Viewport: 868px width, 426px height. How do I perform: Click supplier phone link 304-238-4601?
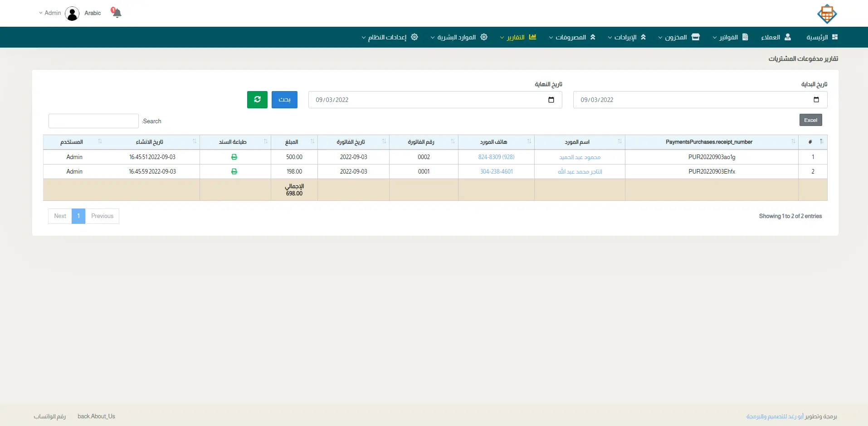coord(496,171)
